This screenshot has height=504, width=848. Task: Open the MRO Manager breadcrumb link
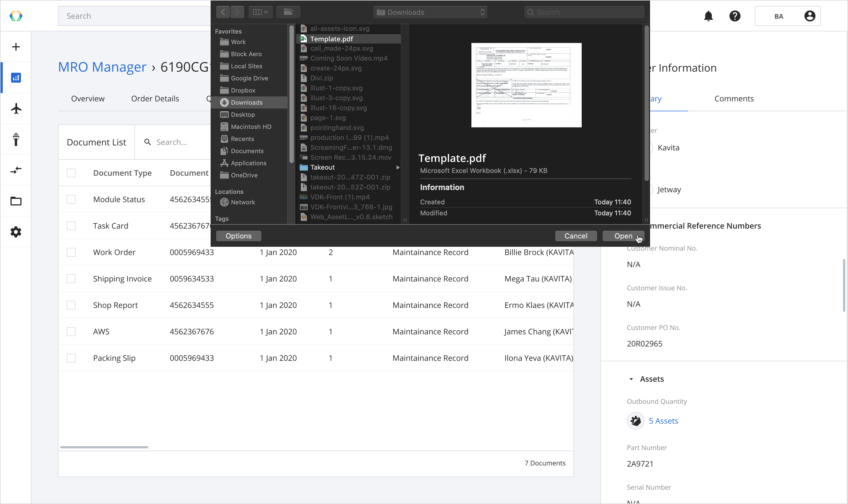(x=102, y=67)
